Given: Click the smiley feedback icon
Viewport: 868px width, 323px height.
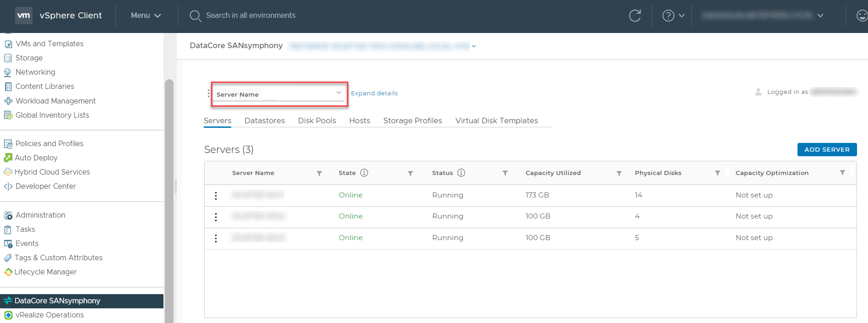Looking at the screenshot, I should pos(862,16).
